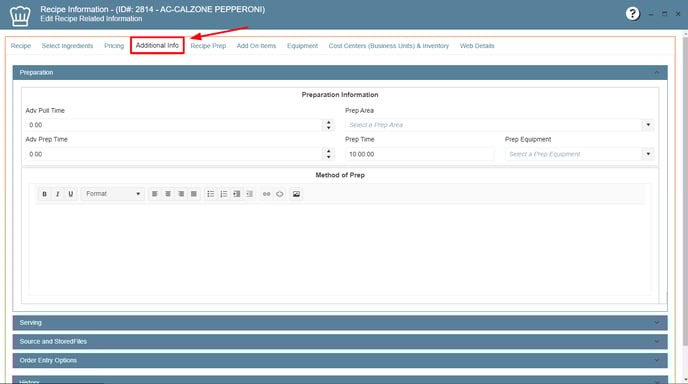Image resolution: width=688 pixels, height=384 pixels.
Task: Open the Prep Area dropdown arrow
Action: 648,125
